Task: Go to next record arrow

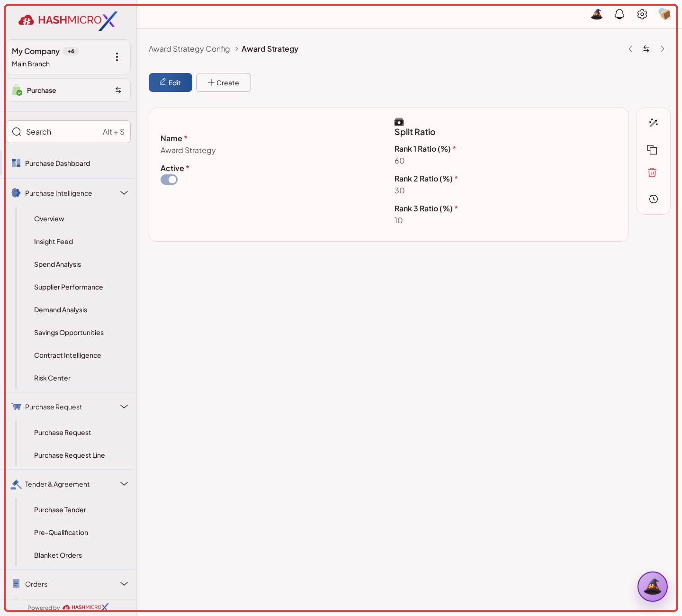Action: click(663, 49)
